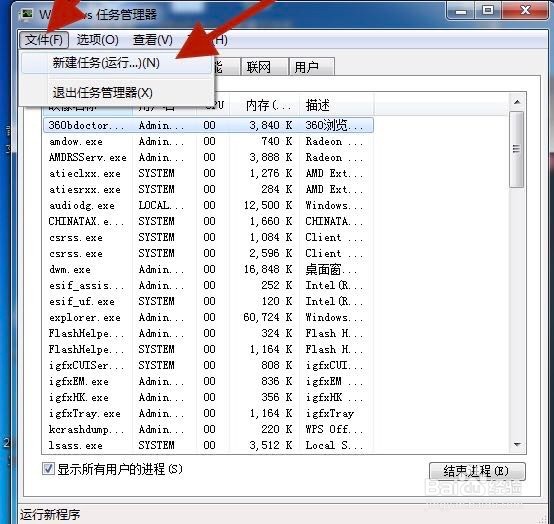Sort by the 内存 column header
Viewport: 554px width, 524px height.
(x=265, y=105)
